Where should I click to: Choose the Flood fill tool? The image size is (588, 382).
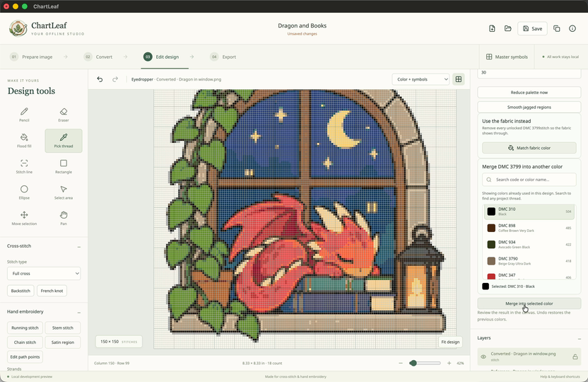click(x=24, y=140)
